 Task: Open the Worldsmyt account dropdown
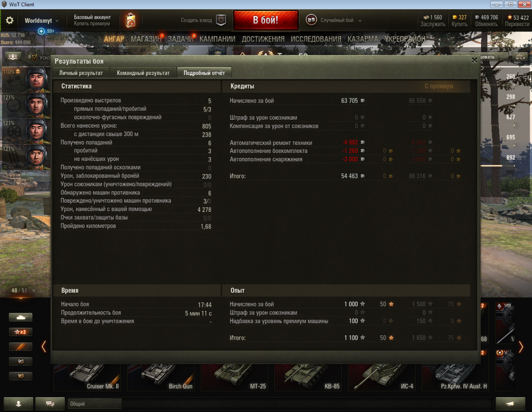pos(42,20)
